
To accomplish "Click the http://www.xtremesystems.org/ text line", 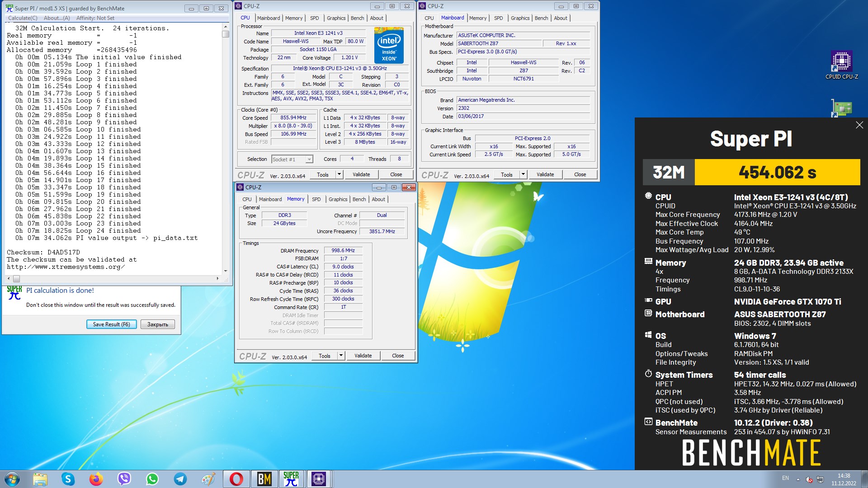I will pyautogui.click(x=66, y=267).
